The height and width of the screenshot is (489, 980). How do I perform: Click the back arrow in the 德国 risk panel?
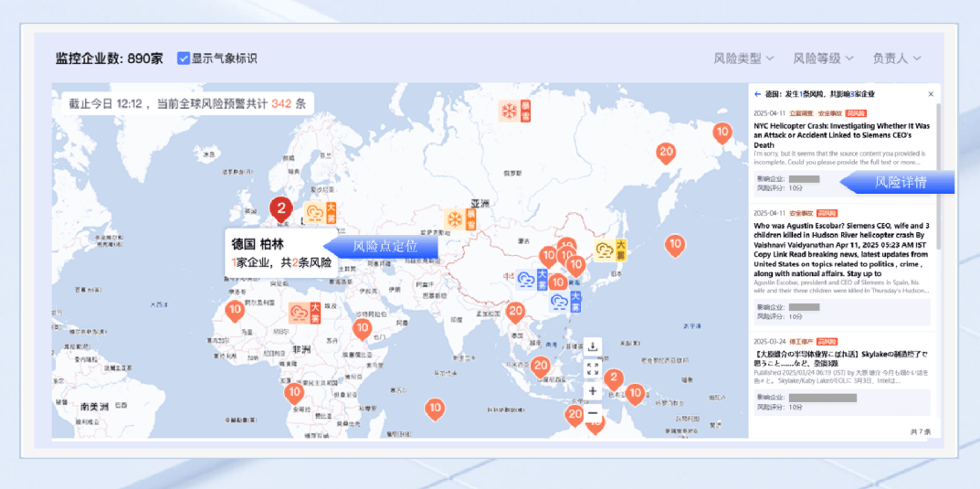(x=757, y=94)
